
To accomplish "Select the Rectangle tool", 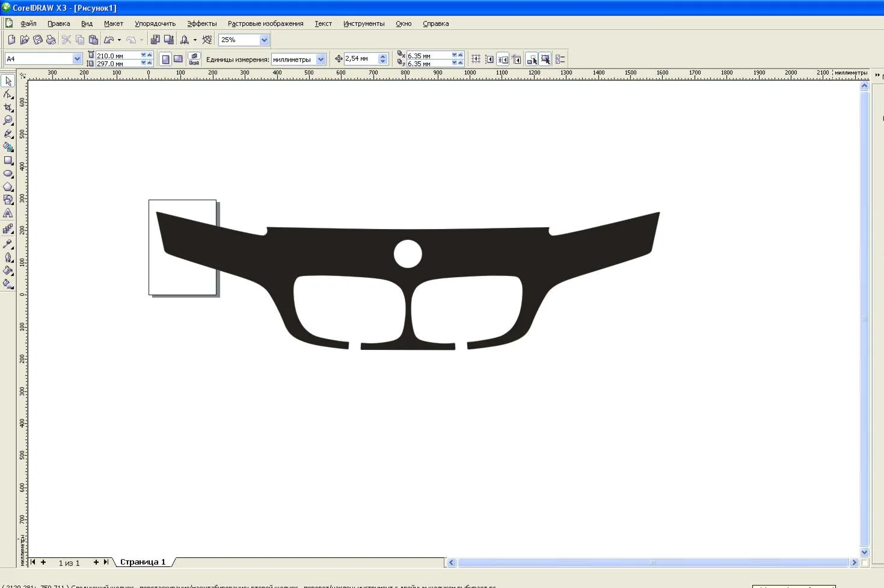I will [8, 161].
